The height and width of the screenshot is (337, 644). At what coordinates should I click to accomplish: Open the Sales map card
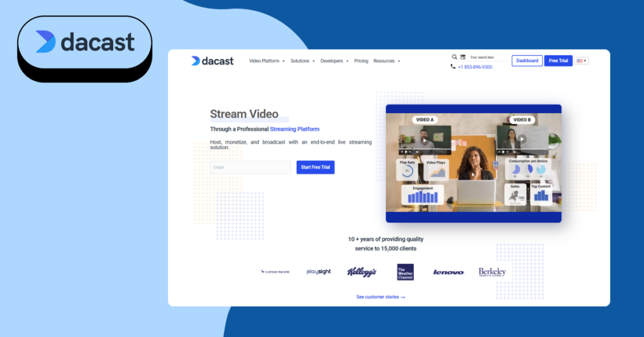tap(516, 194)
